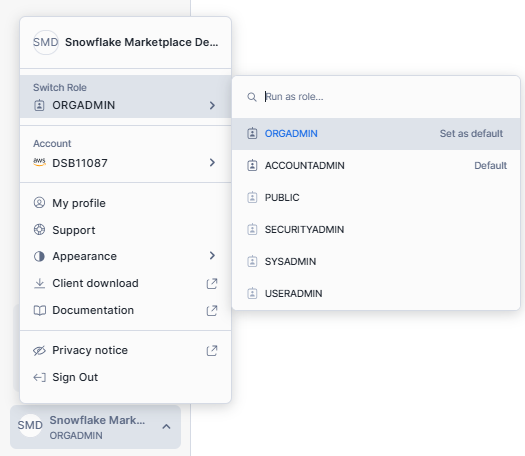Click external link icon beside Documentation
This screenshot has height=456, width=525.
pyautogui.click(x=212, y=310)
